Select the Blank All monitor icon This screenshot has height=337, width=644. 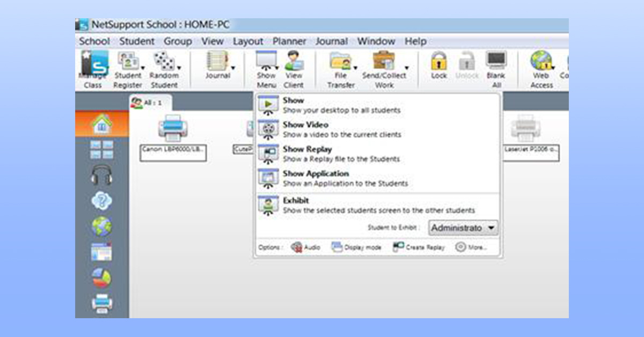pos(495,62)
